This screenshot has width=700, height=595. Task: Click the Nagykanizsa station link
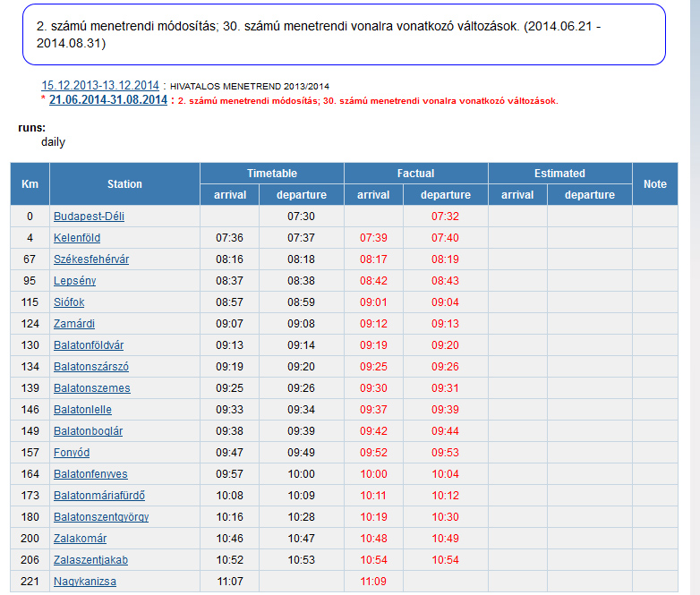tap(85, 582)
